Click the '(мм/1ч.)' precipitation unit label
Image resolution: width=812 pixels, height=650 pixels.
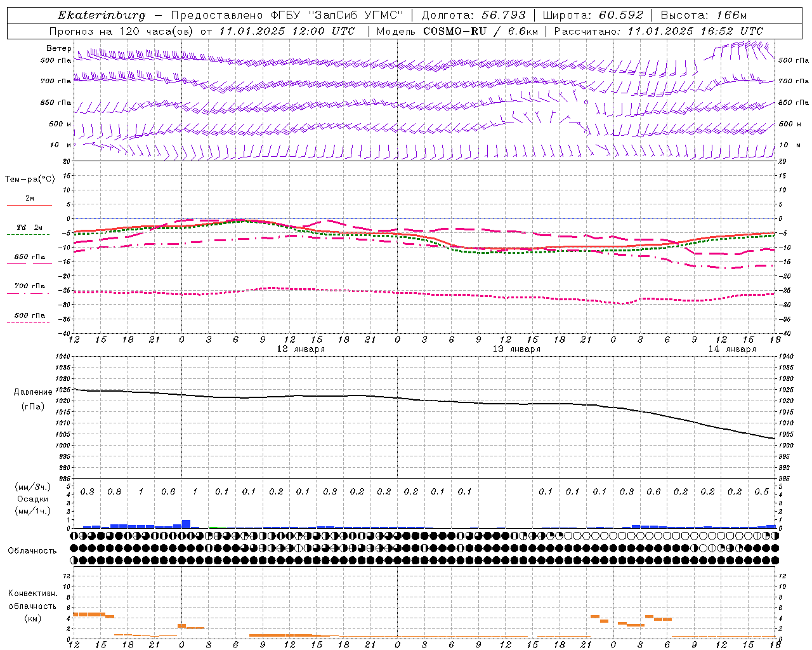point(33,511)
